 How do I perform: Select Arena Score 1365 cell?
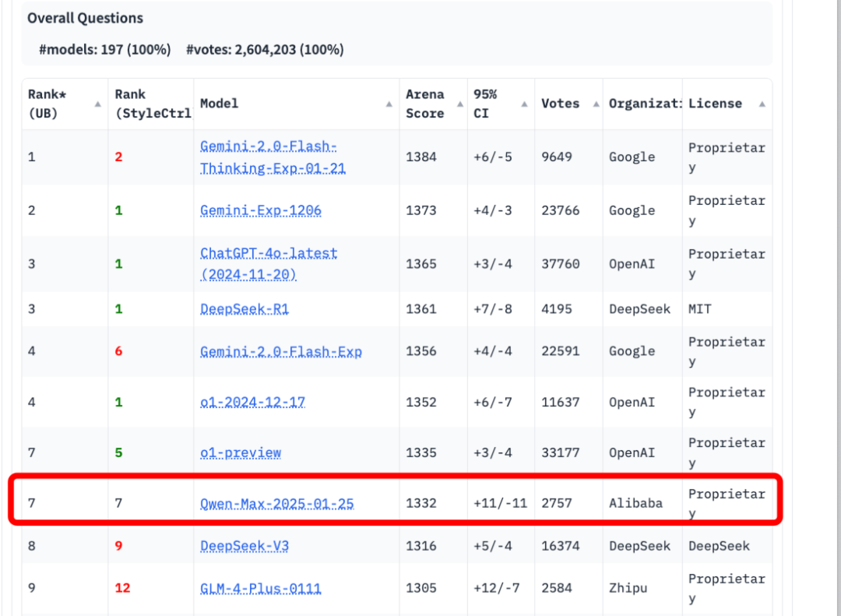421,264
